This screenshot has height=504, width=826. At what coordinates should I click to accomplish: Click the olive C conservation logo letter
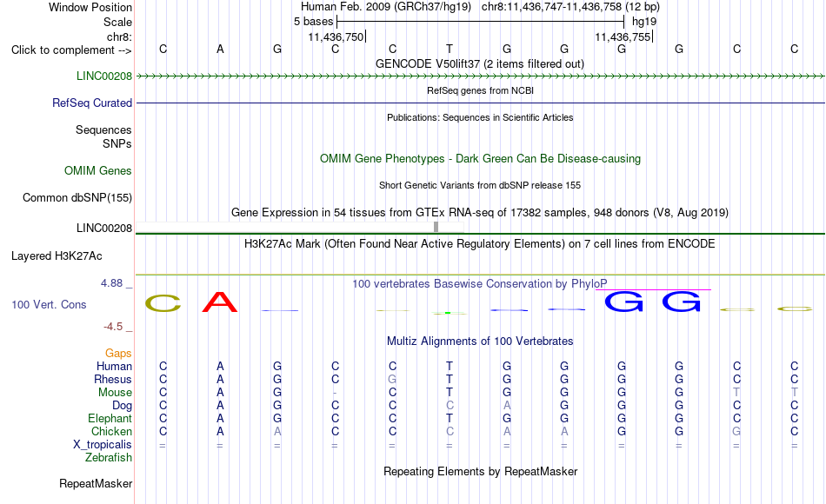click(163, 303)
